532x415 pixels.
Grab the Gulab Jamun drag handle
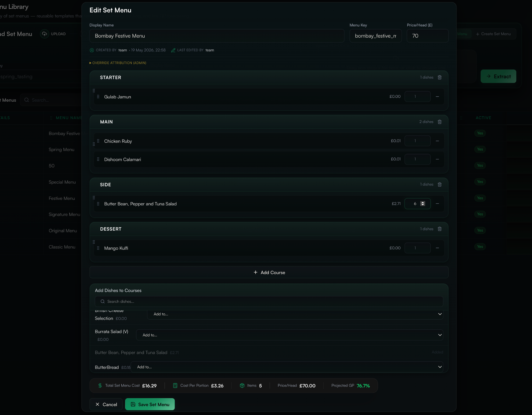98,97
